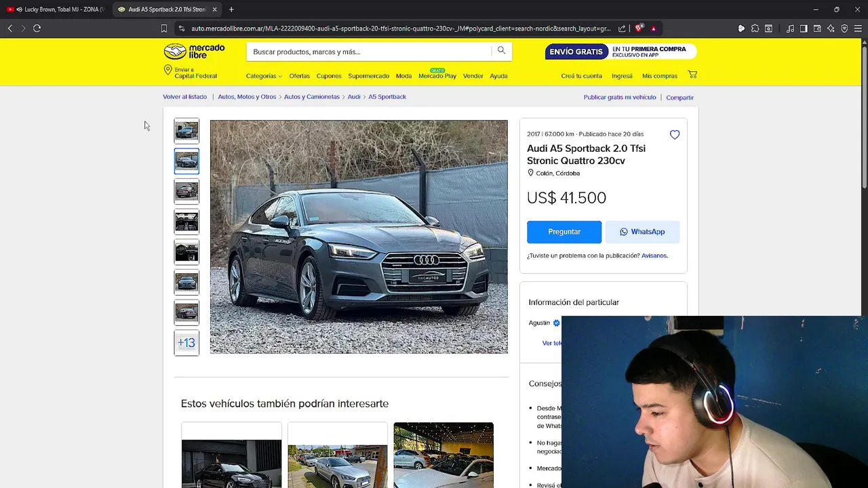Close the Audi A5 Sportback tab
Image resolution: width=868 pixels, height=488 pixels.
tap(214, 9)
